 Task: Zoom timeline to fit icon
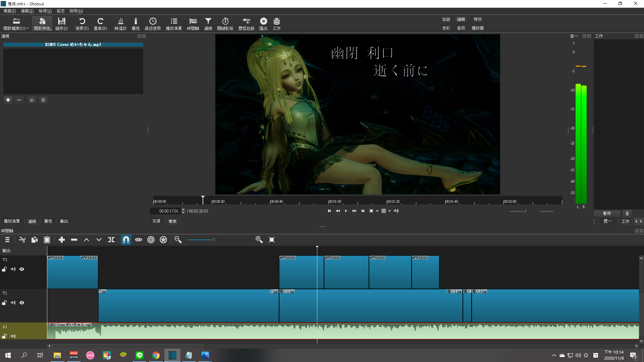272,240
